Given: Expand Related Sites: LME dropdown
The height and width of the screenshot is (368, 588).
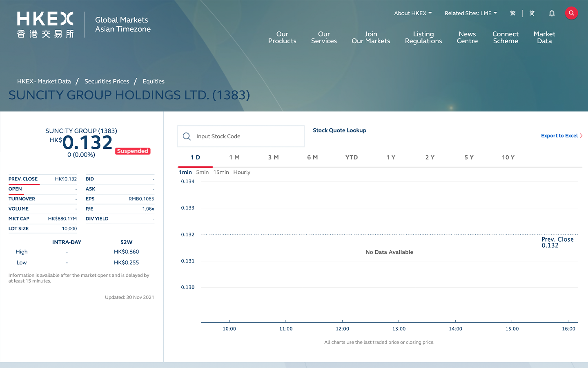Looking at the screenshot, I should [471, 13].
